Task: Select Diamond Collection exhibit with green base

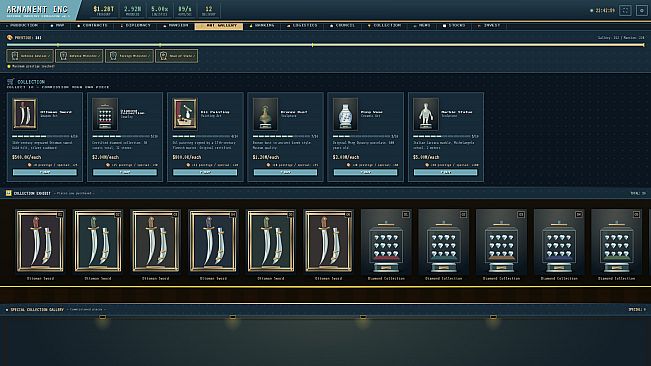Action: [x=617, y=242]
